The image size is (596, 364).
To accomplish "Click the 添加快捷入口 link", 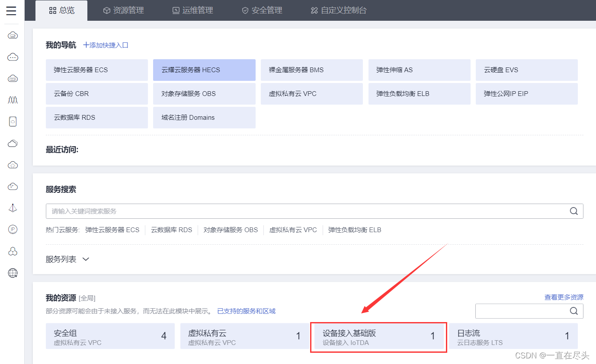I will coord(106,45).
